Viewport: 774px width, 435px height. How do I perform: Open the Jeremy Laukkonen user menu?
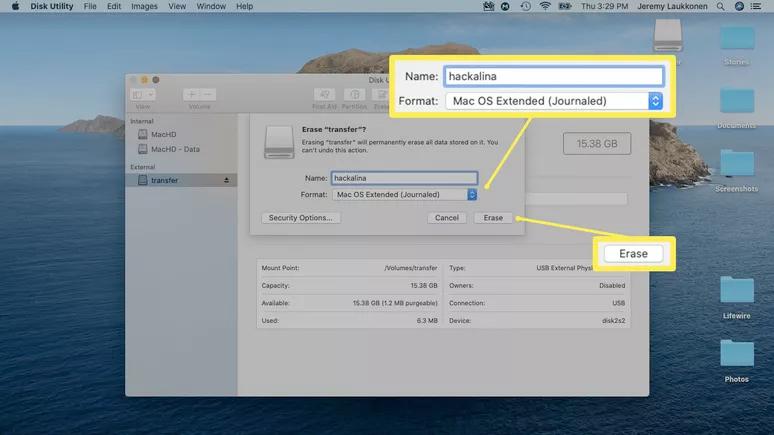pos(672,6)
